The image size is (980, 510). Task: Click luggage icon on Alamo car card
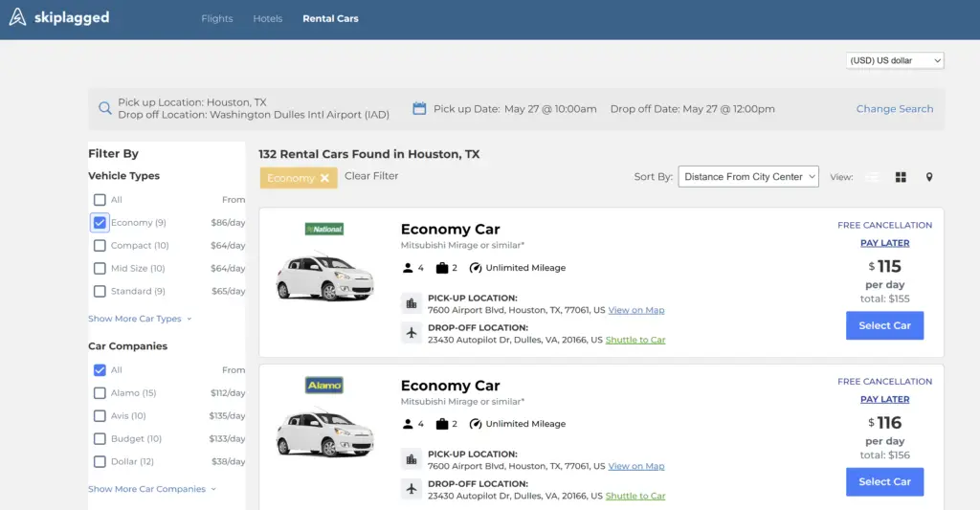tap(442, 424)
